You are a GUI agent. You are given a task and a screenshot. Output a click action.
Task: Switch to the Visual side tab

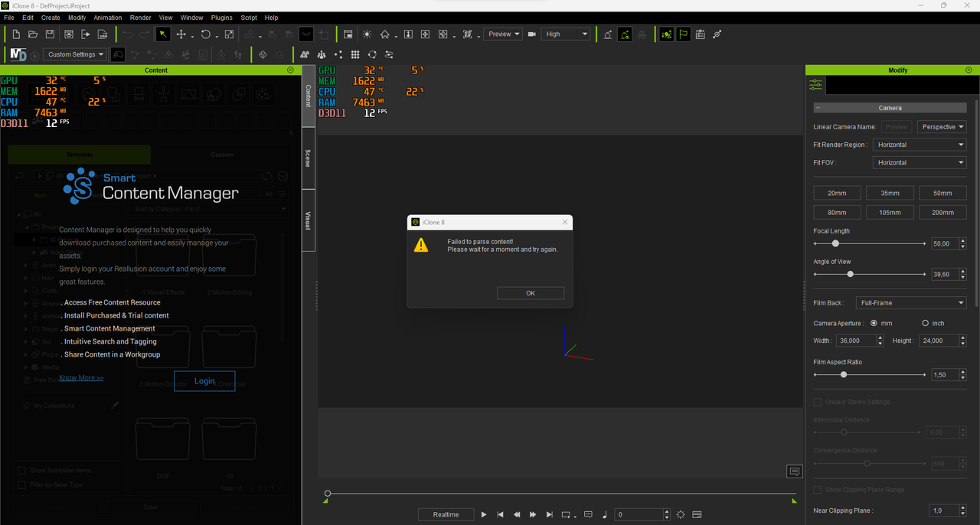309,220
